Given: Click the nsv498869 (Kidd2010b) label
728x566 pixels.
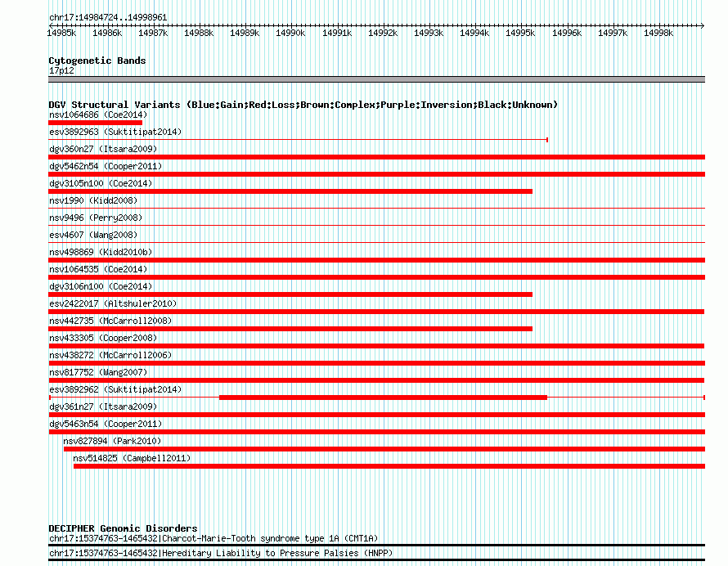Looking at the screenshot, I should click(101, 252).
